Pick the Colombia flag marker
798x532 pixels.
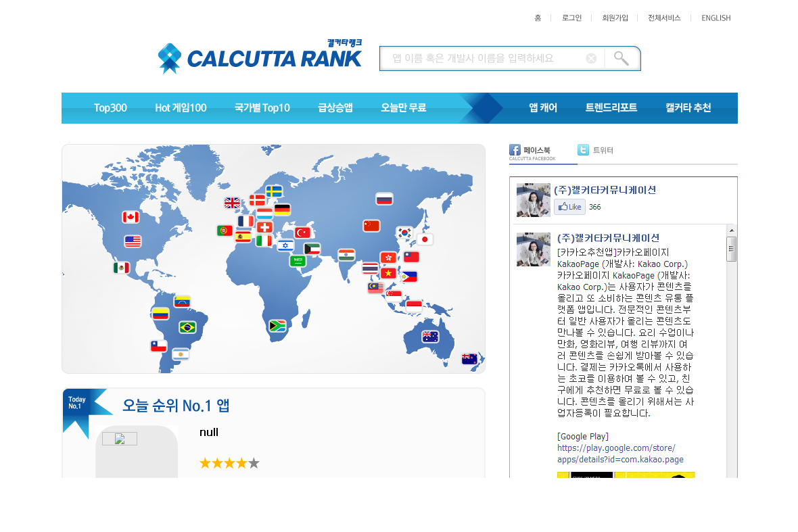pyautogui.click(x=160, y=314)
